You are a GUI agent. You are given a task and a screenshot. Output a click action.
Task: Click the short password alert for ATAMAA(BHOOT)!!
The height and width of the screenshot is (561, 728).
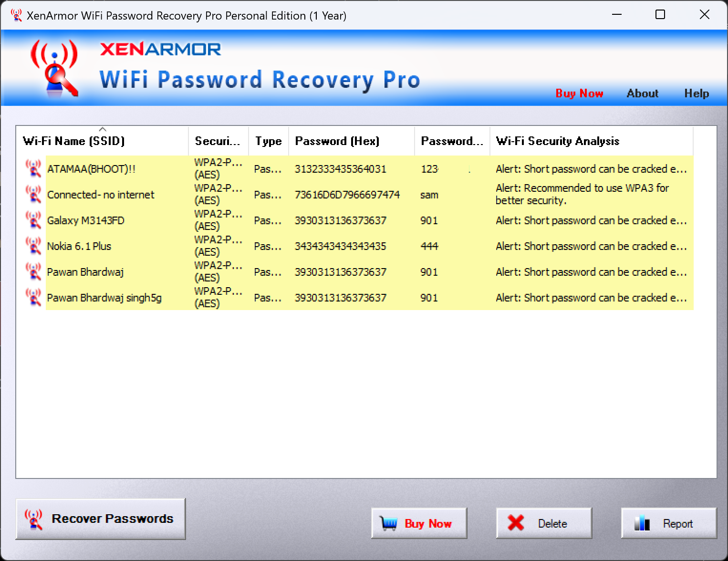pos(591,169)
